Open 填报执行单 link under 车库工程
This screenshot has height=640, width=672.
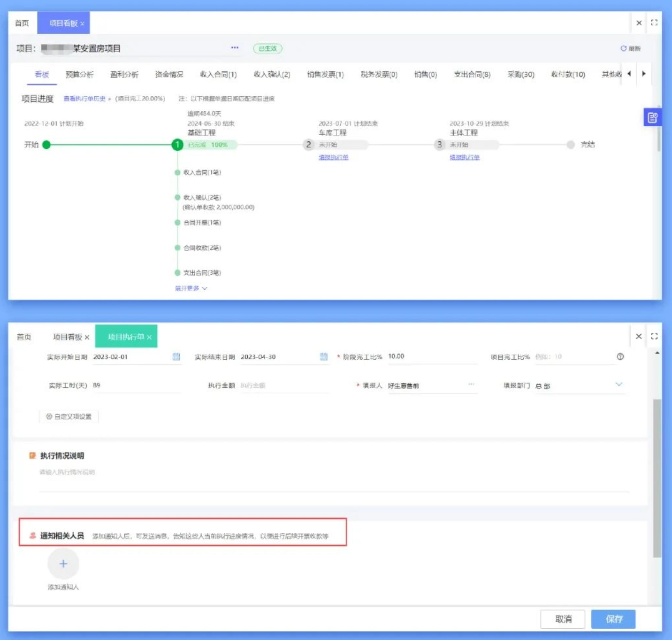coord(333,157)
